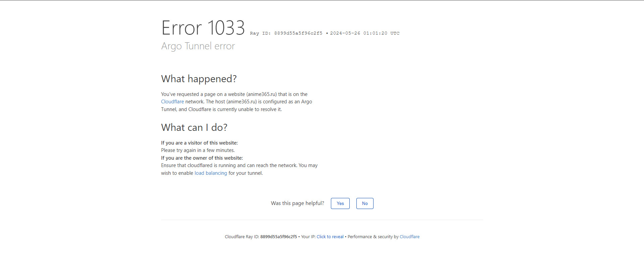The height and width of the screenshot is (263, 644).
Task: Click 'If you are a visitor of this website:'
Action: click(x=199, y=143)
